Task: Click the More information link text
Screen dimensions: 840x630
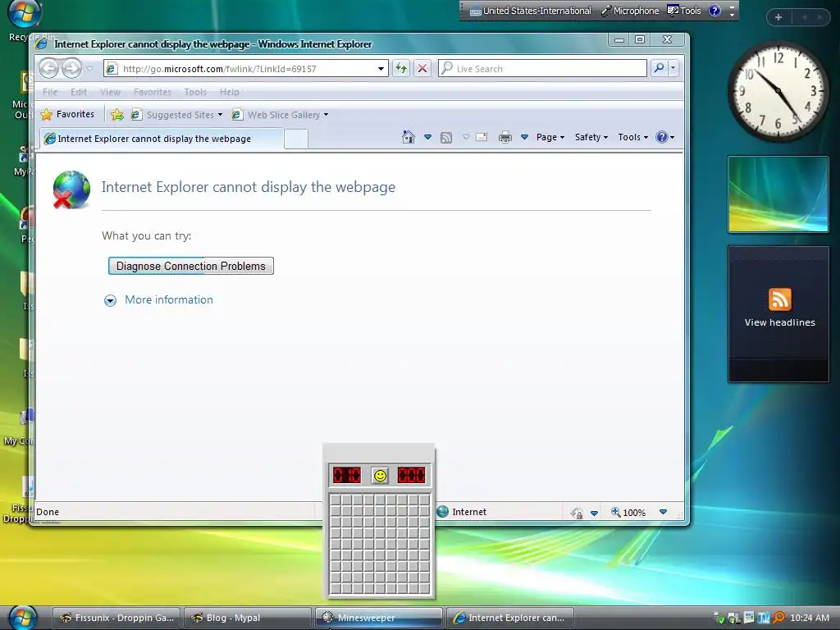Action: coord(169,300)
